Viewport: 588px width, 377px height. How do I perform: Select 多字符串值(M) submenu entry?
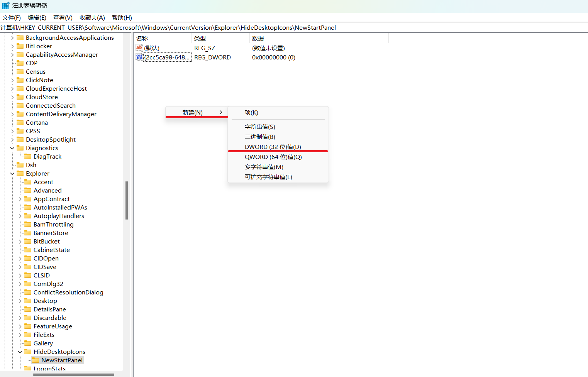point(278,167)
